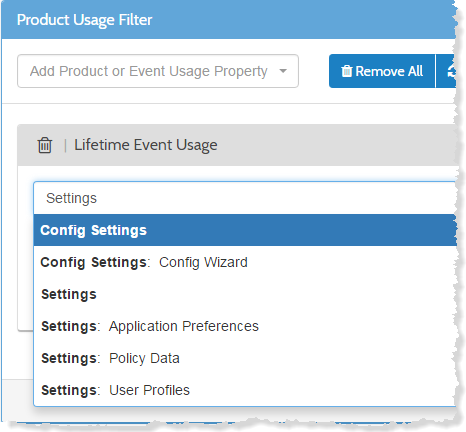Click the User Profiles text in list

click(149, 390)
